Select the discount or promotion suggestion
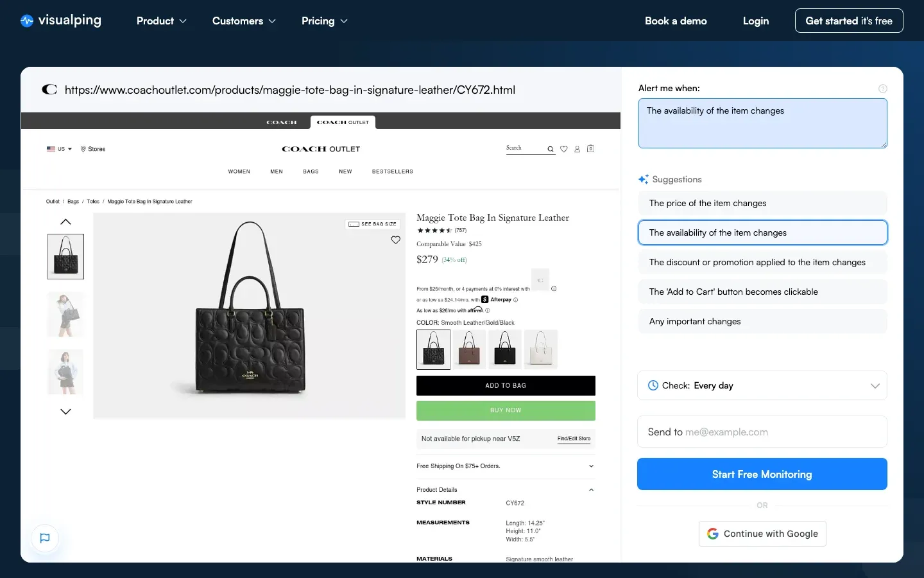924x578 pixels. point(763,262)
